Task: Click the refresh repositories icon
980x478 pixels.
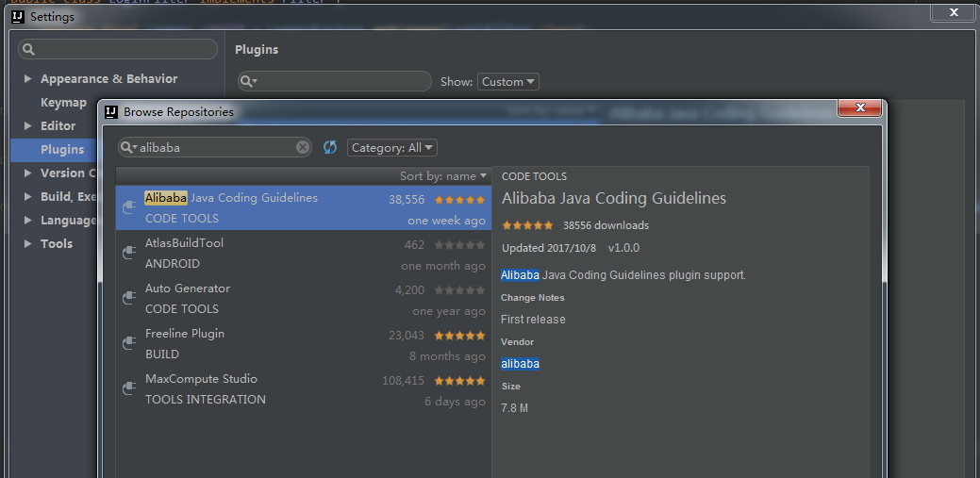Action: pyautogui.click(x=330, y=147)
